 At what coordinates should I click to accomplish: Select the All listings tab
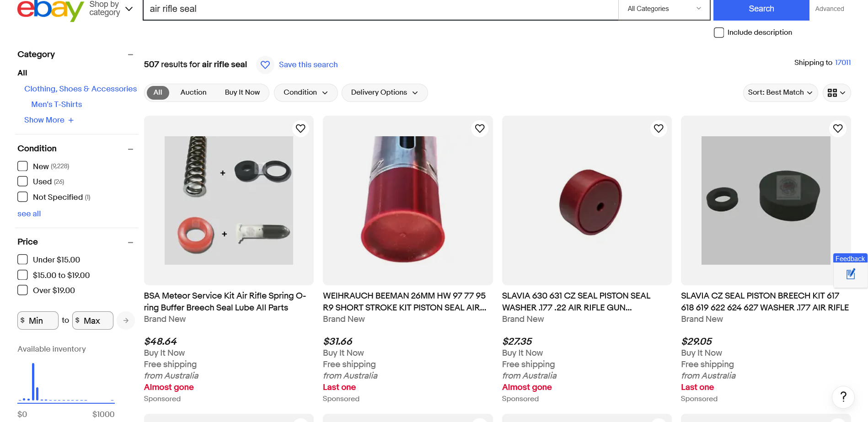(x=158, y=92)
